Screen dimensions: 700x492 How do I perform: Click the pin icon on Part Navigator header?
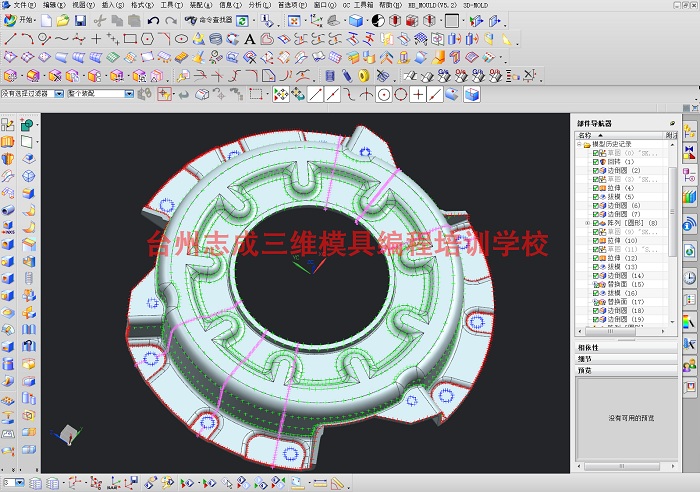click(672, 123)
